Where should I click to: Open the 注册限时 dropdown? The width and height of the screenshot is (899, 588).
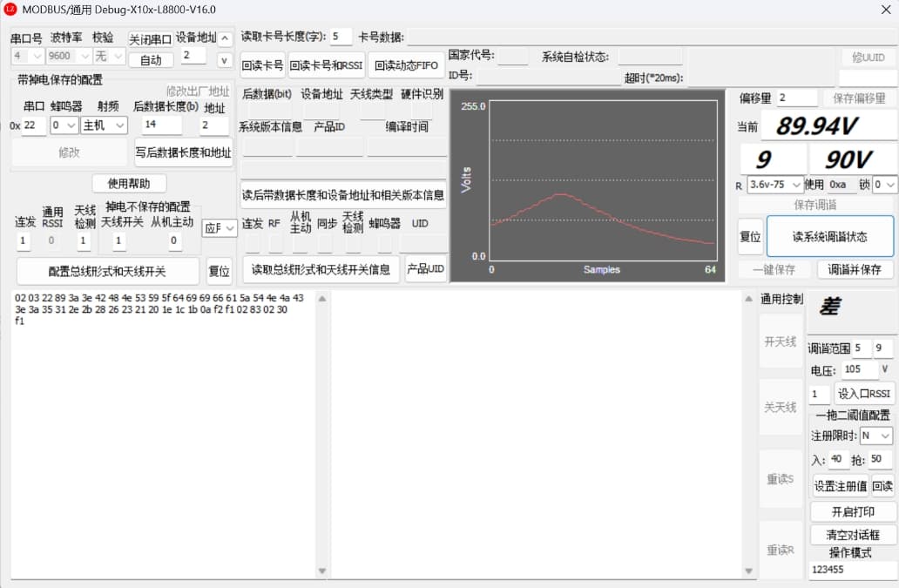tap(875, 436)
